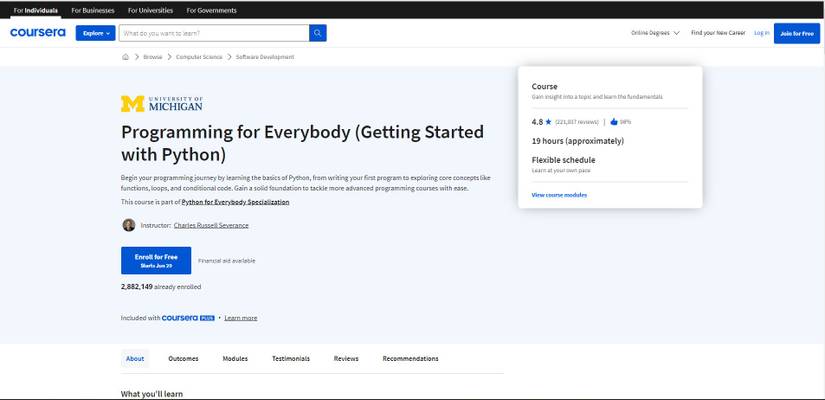Open the Online Degrees dropdown
The width and height of the screenshot is (825, 400).
(655, 33)
